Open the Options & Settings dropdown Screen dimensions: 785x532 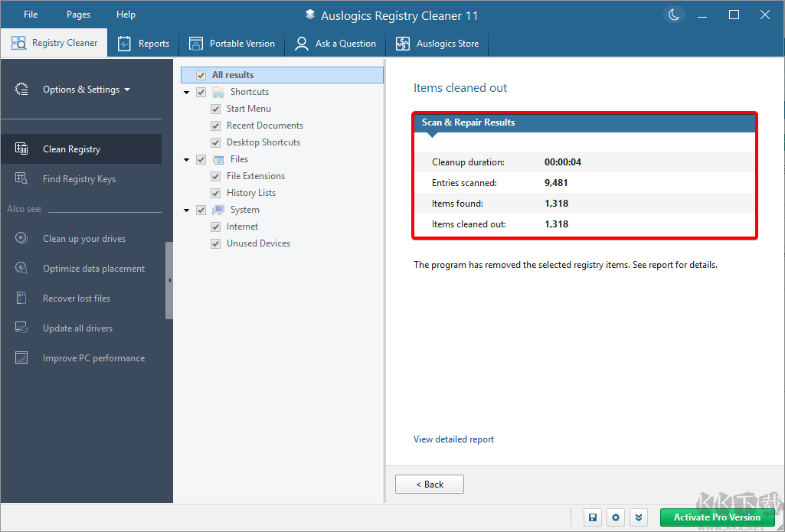(x=82, y=89)
